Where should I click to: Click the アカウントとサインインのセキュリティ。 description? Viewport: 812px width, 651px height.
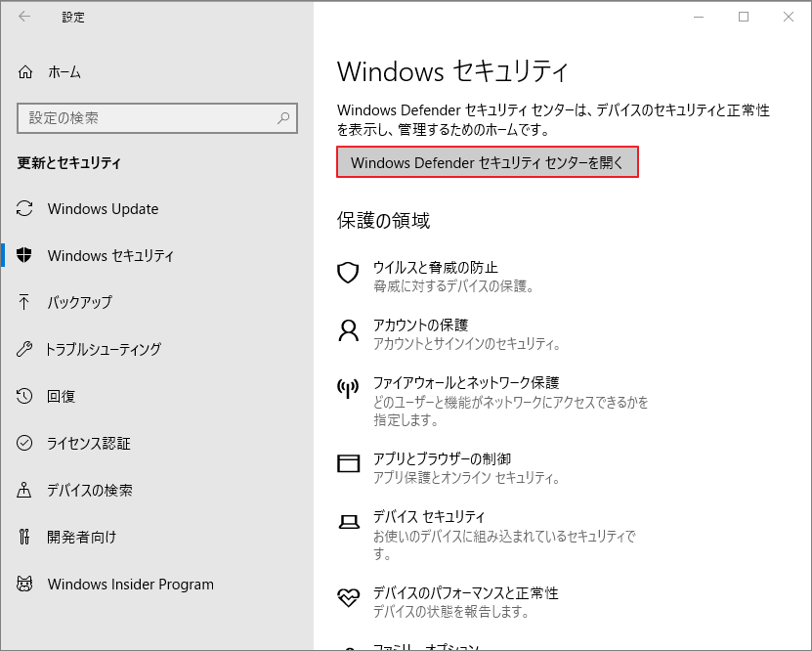pyautogui.click(x=467, y=343)
